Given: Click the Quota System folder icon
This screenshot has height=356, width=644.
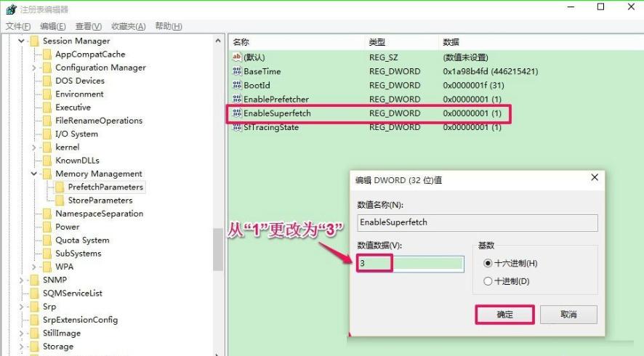Looking at the screenshot, I should (48, 240).
